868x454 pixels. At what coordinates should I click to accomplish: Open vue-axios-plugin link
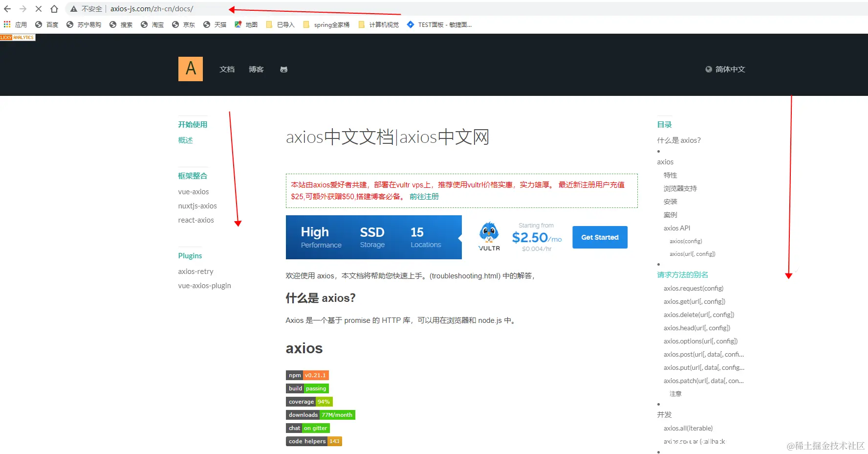coord(205,286)
